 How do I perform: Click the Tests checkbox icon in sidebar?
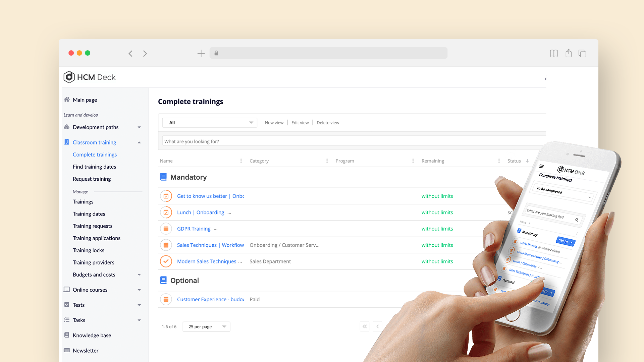click(x=67, y=305)
